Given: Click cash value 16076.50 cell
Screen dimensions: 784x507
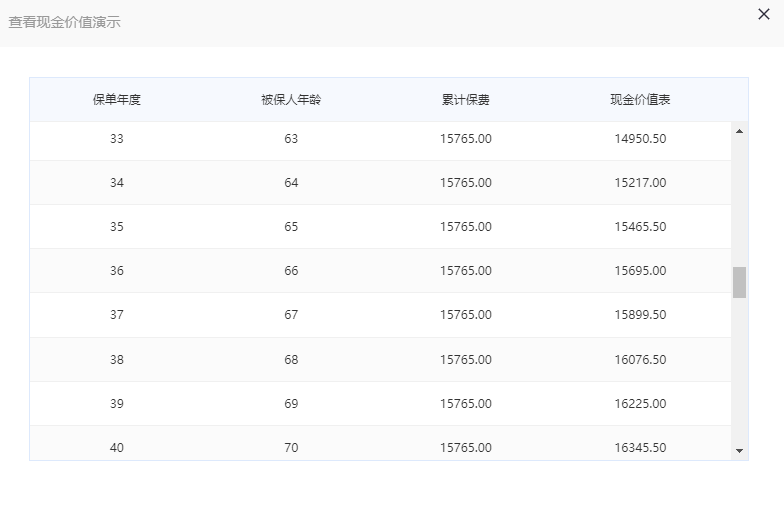Looking at the screenshot, I should click(640, 360).
